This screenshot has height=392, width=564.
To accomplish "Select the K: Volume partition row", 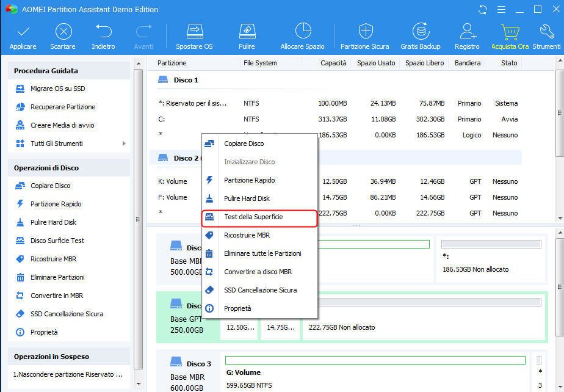I will click(x=335, y=181).
